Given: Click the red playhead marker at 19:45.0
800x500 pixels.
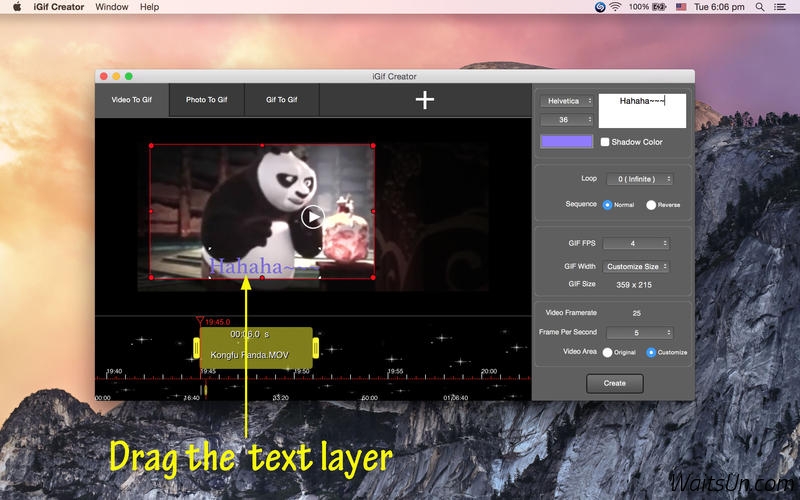Looking at the screenshot, I should click(x=200, y=321).
